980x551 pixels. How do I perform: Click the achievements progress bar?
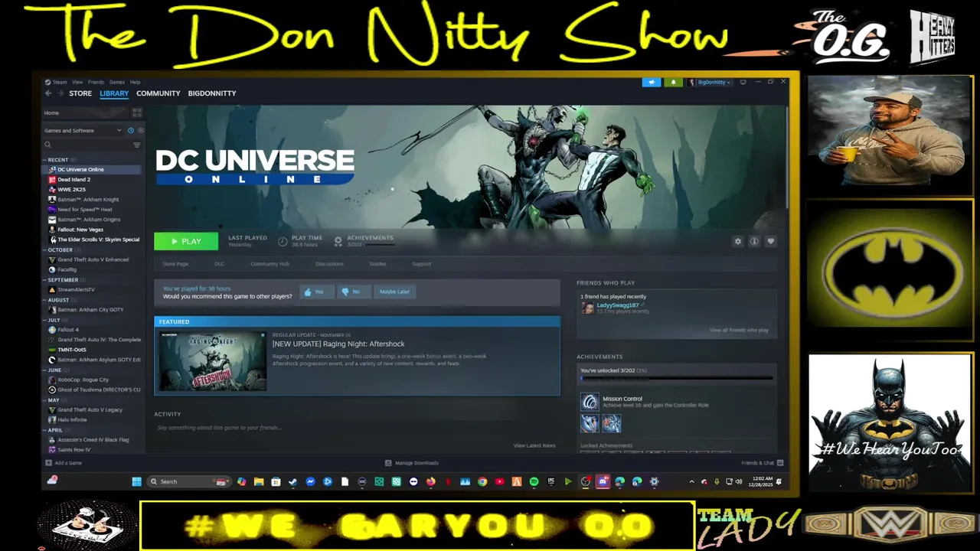676,378
